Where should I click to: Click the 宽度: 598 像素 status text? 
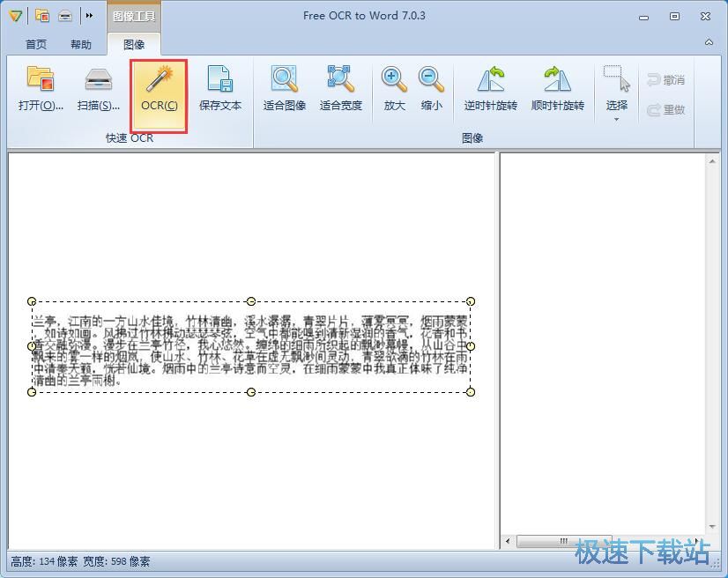[116, 562]
